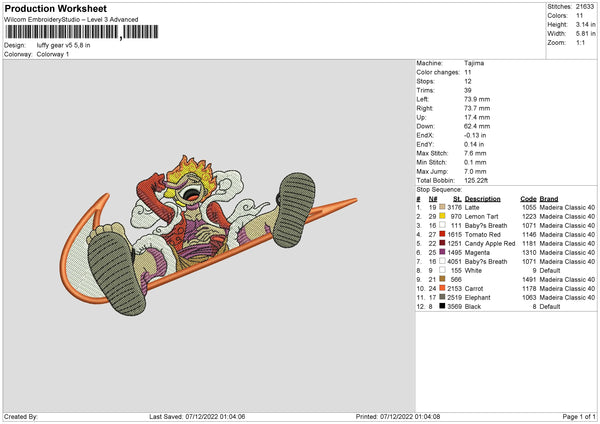Select the Tomato Red thread swatch
The height and width of the screenshot is (424, 600).
coord(442,234)
